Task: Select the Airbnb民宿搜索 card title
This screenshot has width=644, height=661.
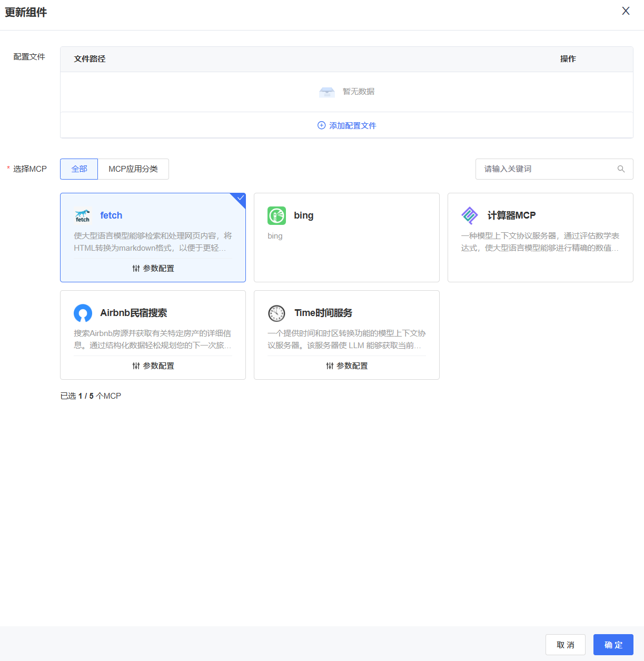Action: point(134,313)
